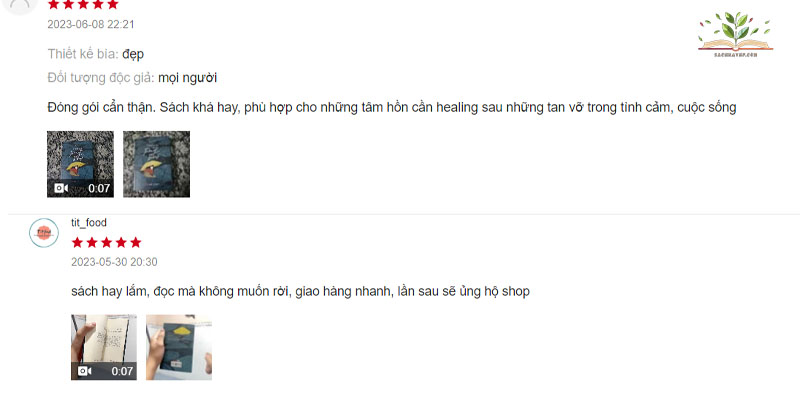The image size is (800, 400).
Task: Select the last star of tit_food's rating
Action: click(136, 242)
